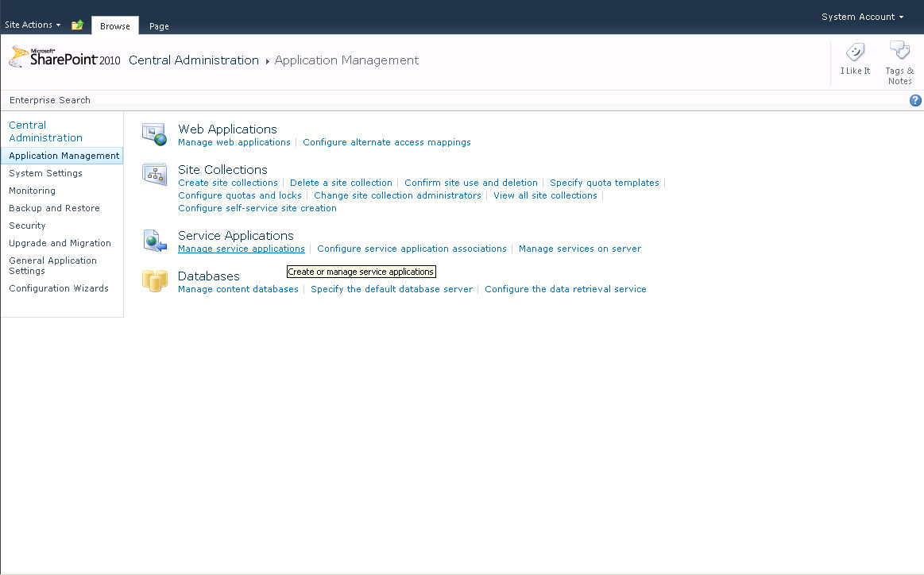Click Central Administration breadcrumb title

194,60
